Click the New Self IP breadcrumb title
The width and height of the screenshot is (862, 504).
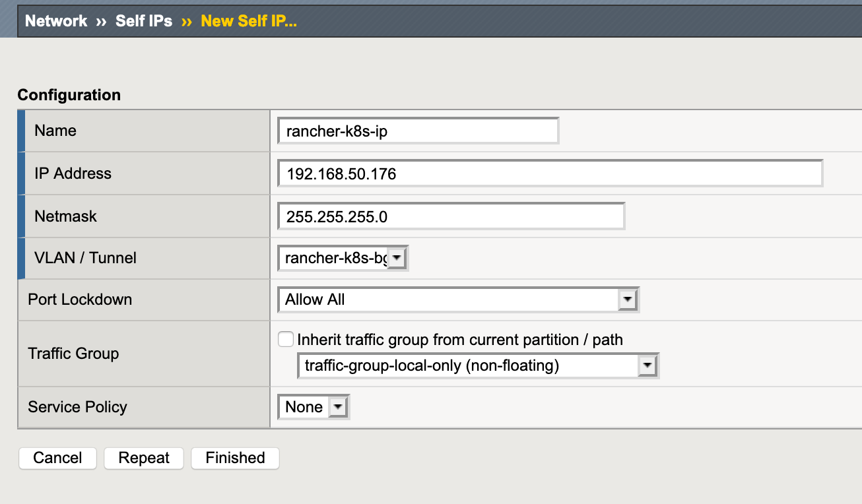[249, 21]
